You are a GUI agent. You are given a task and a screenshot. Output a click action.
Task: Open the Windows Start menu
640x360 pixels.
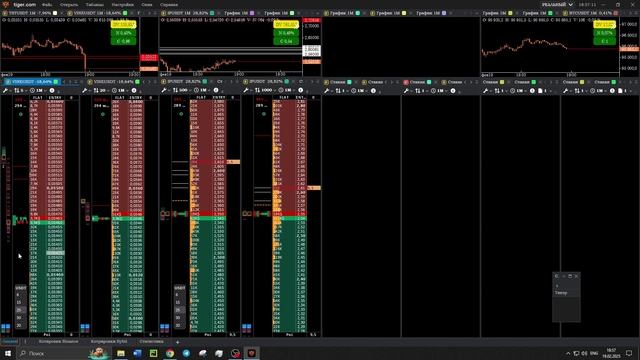point(8,353)
